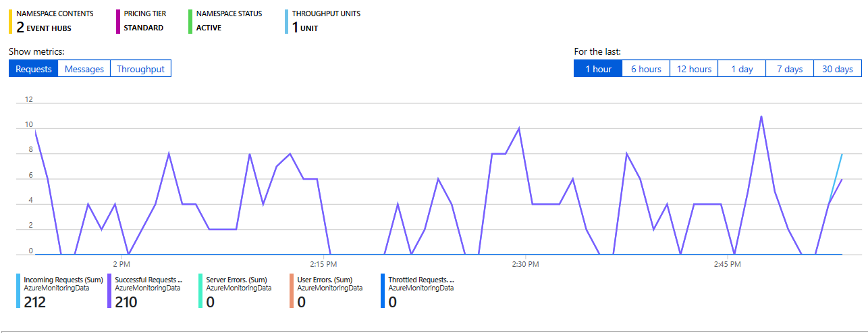Open the 1 Unit throughput units tile
Image resolution: width=868 pixels, height=333 pixels.
[305, 28]
